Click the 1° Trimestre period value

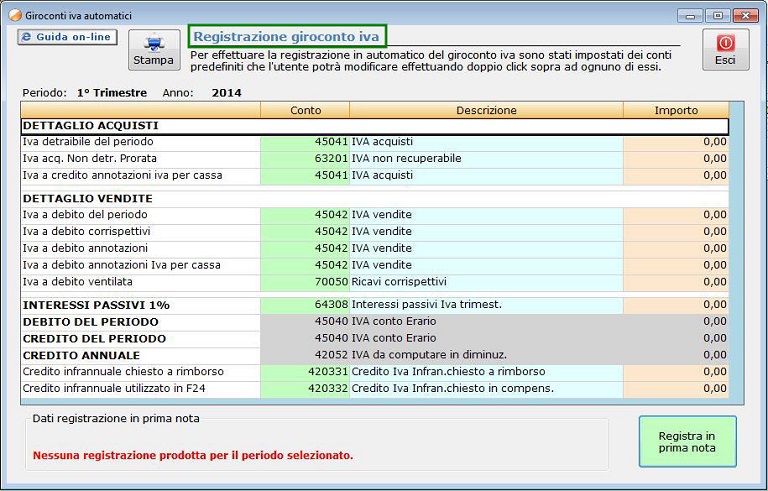tap(112, 93)
